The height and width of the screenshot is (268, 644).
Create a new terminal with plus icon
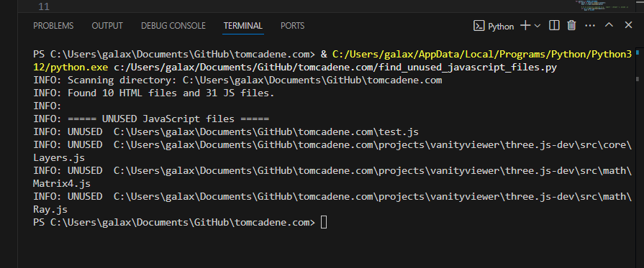click(525, 25)
